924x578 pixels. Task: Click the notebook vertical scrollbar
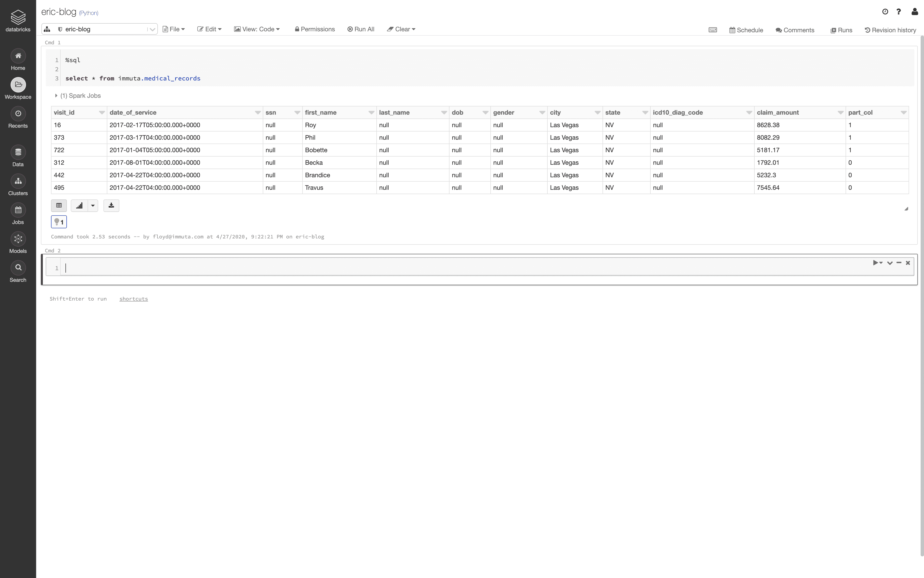pyautogui.click(x=922, y=296)
